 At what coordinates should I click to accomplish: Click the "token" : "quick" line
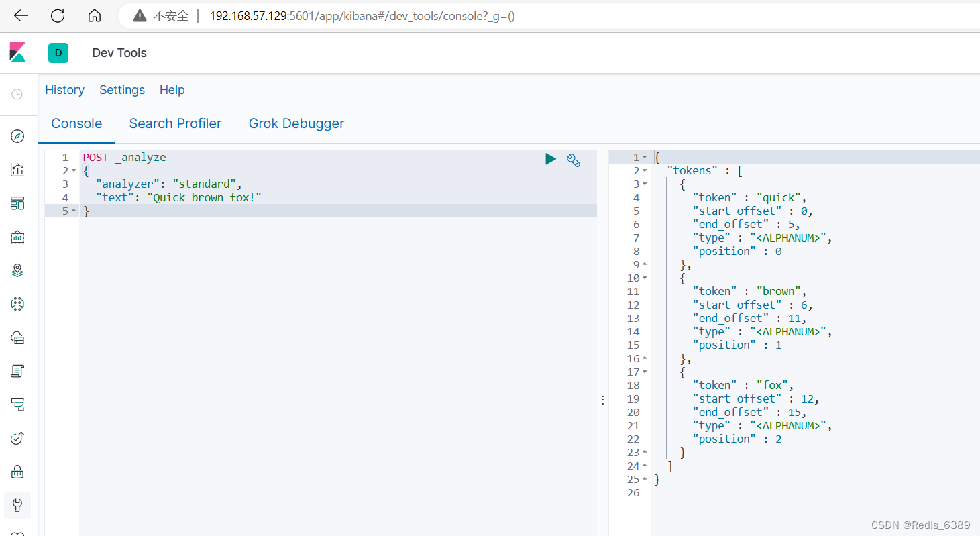tap(749, 197)
